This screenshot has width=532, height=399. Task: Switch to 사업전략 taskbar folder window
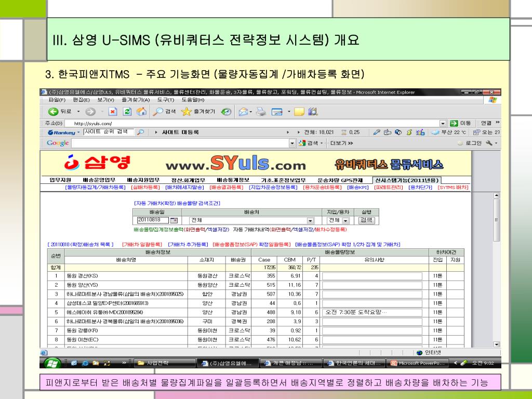166,363
